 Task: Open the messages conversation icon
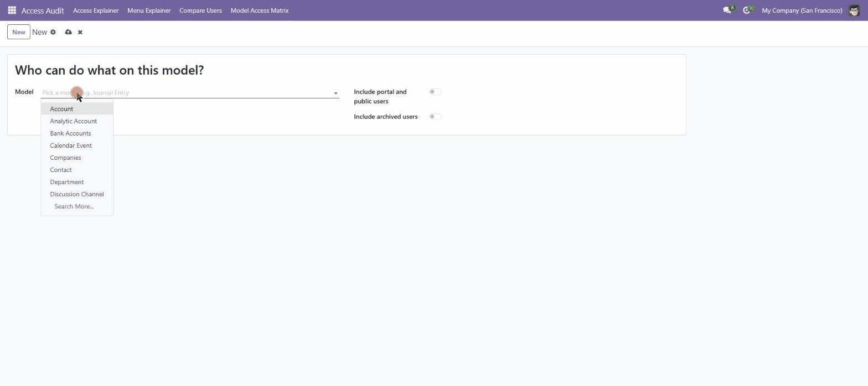coord(727,11)
